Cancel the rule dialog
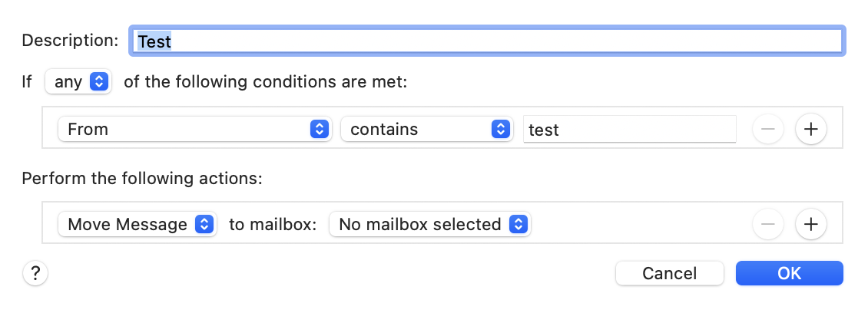 tap(669, 273)
